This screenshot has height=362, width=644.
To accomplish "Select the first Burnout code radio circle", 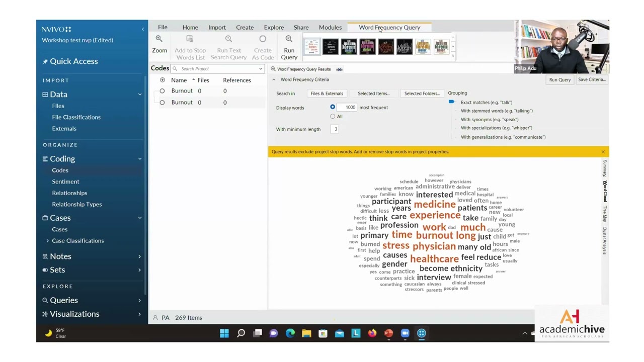I will [x=162, y=91].
